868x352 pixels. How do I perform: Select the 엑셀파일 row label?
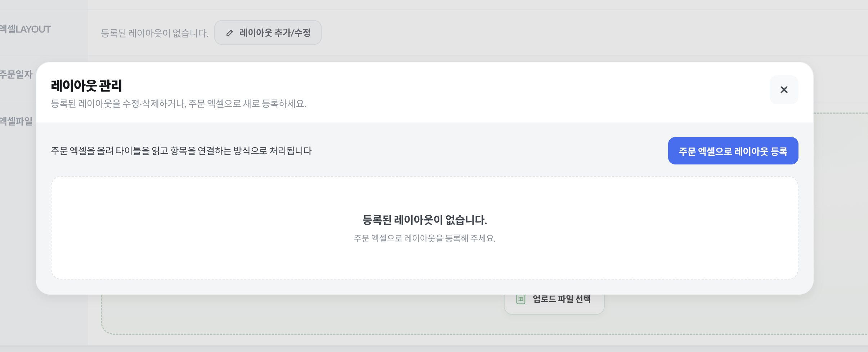16,121
